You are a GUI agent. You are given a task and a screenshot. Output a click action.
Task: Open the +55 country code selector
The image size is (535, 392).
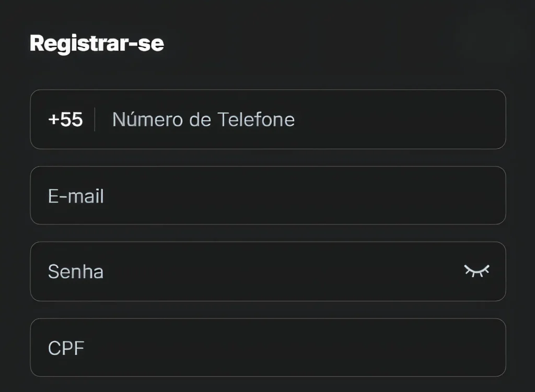coord(65,120)
